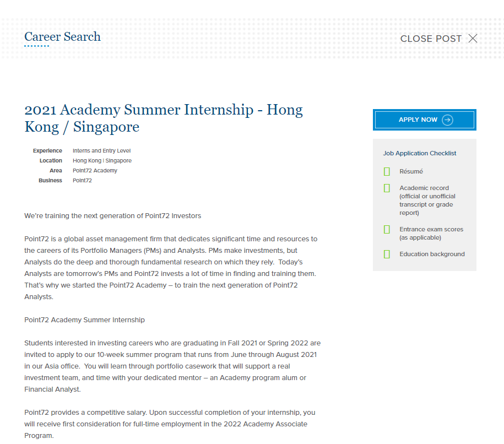Mark the Education background checkbox

(x=387, y=255)
